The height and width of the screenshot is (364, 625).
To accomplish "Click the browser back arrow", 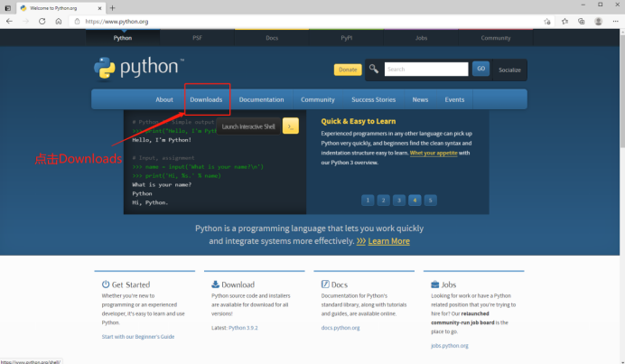I will [x=9, y=21].
